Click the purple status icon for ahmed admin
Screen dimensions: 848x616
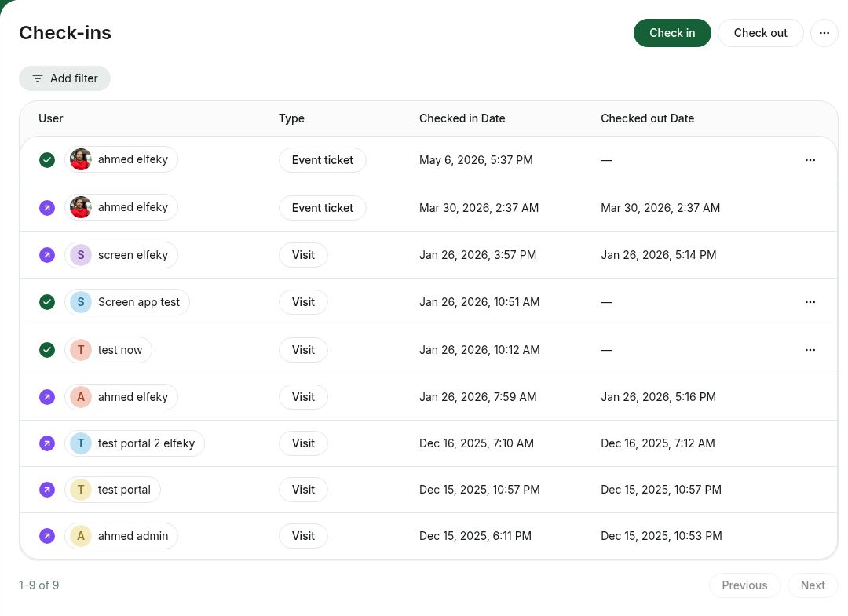pyautogui.click(x=47, y=536)
